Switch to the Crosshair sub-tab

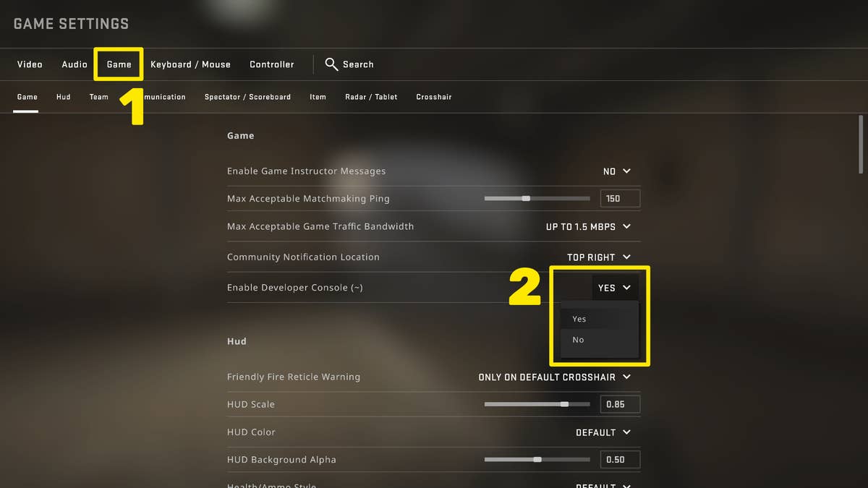(x=433, y=96)
